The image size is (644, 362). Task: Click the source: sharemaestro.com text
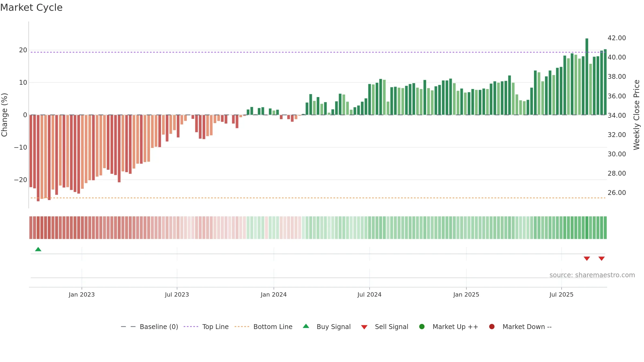(592, 275)
